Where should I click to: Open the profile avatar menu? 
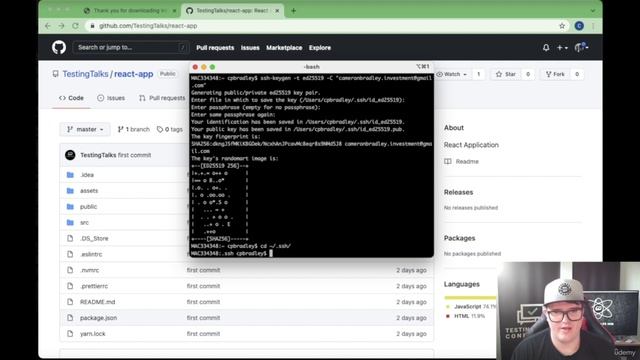click(581, 47)
